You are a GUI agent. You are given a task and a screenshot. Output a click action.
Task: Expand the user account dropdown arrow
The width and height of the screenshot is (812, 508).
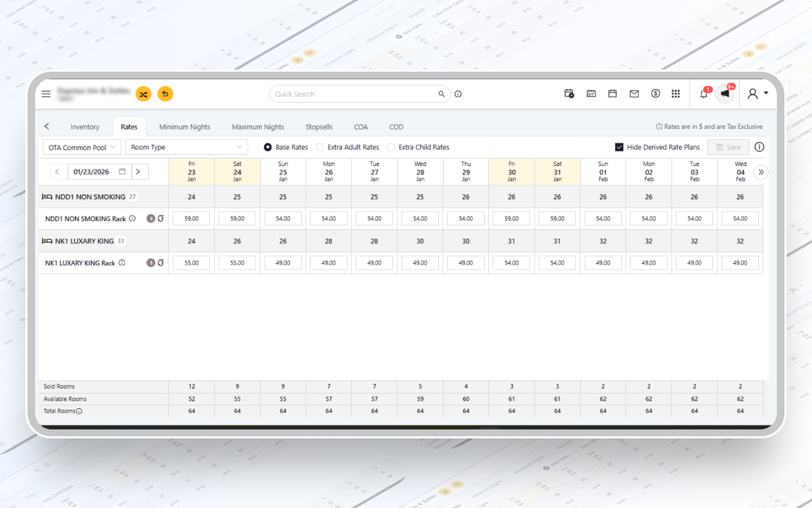click(766, 93)
